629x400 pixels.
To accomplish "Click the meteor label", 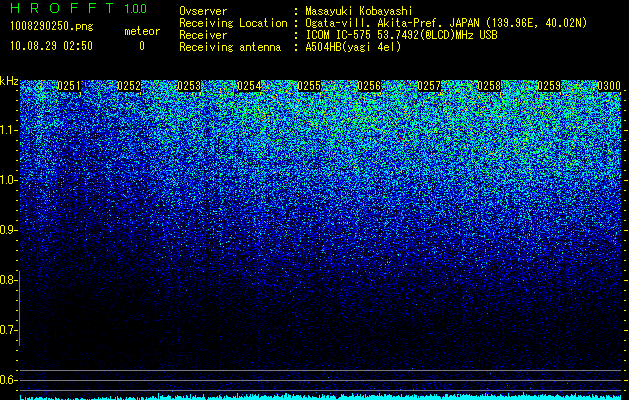I will pos(142,31).
